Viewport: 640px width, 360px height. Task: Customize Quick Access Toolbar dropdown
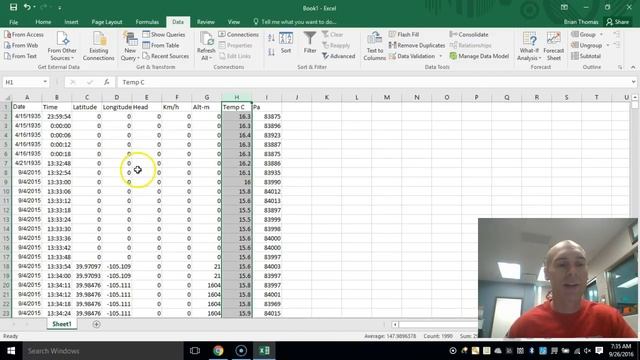point(60,8)
